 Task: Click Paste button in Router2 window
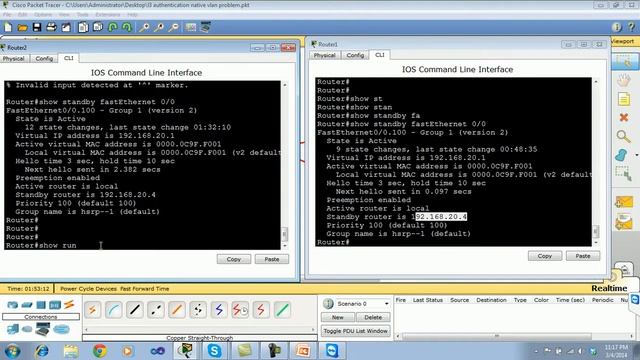pos(272,259)
